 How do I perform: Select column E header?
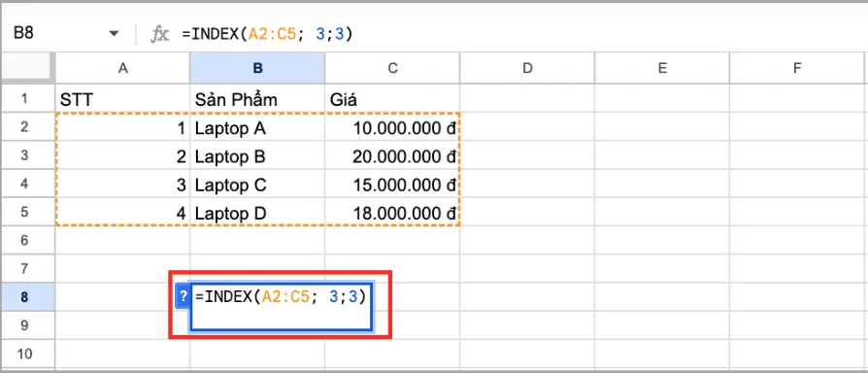(x=662, y=68)
